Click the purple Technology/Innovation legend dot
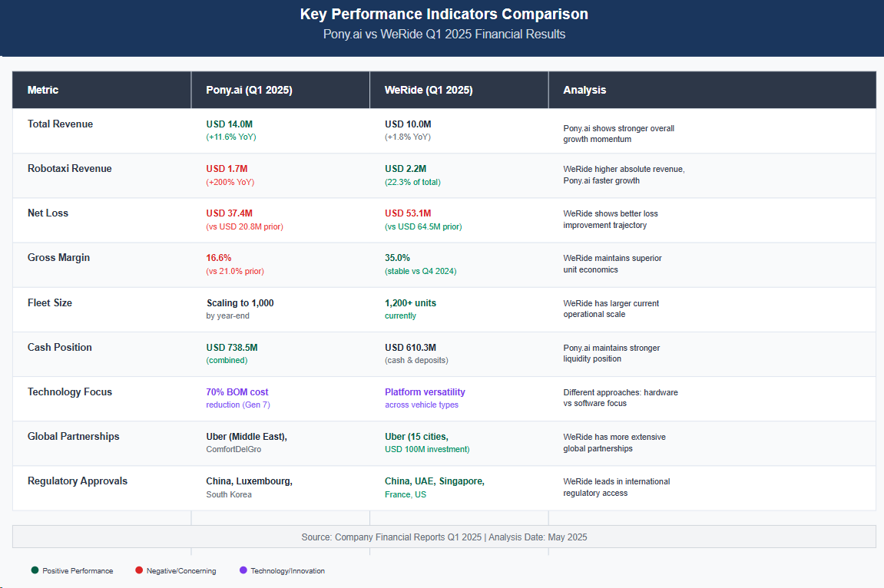884x588 pixels. pos(243,570)
